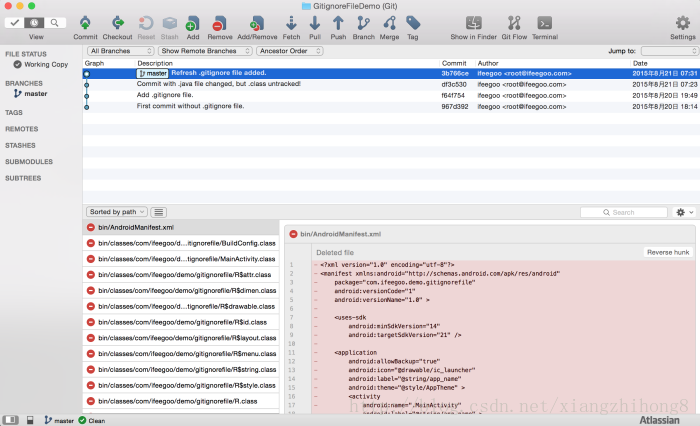Select the R$menu.class file
Screen dimensions: 700x426
(x=181, y=354)
